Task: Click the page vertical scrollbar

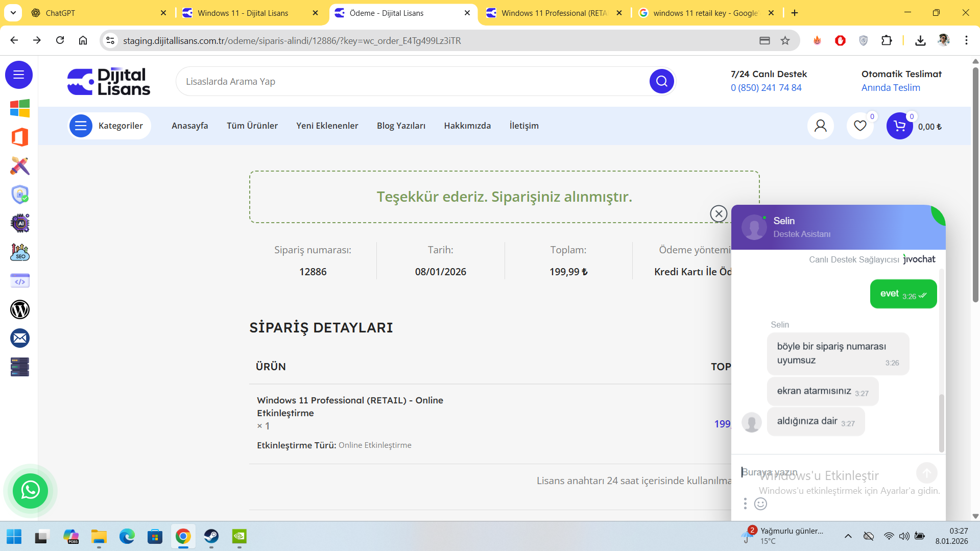Action: pyautogui.click(x=975, y=184)
